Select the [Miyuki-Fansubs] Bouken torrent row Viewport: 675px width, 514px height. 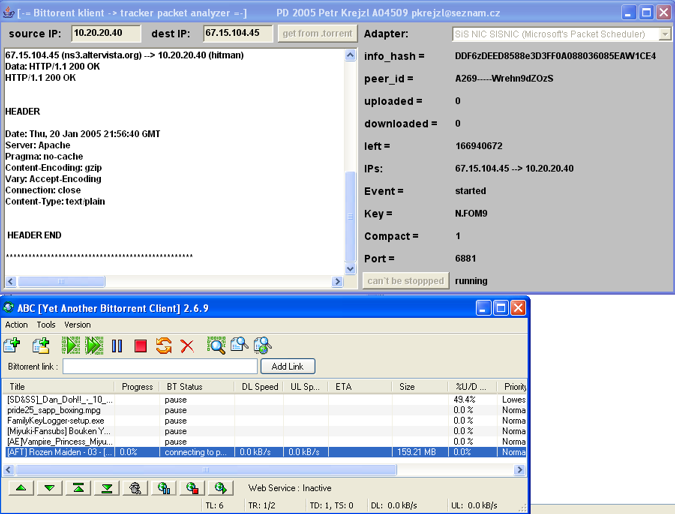[x=265, y=431]
